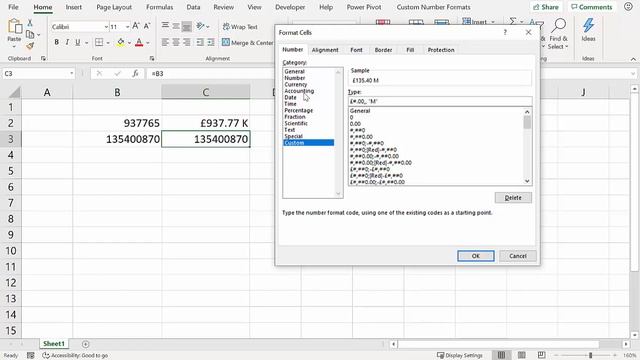This screenshot has height=360, width=640.
Task: Click the Cut scissors icon
Action: tap(30, 23)
